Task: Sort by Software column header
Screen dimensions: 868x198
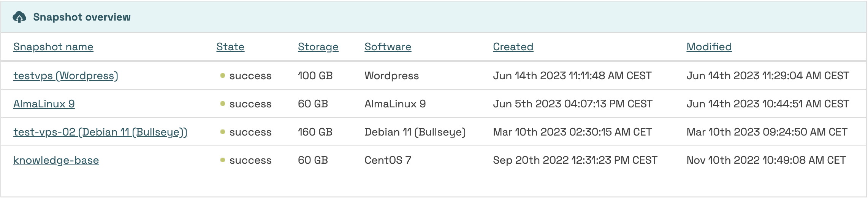Action: 388,47
